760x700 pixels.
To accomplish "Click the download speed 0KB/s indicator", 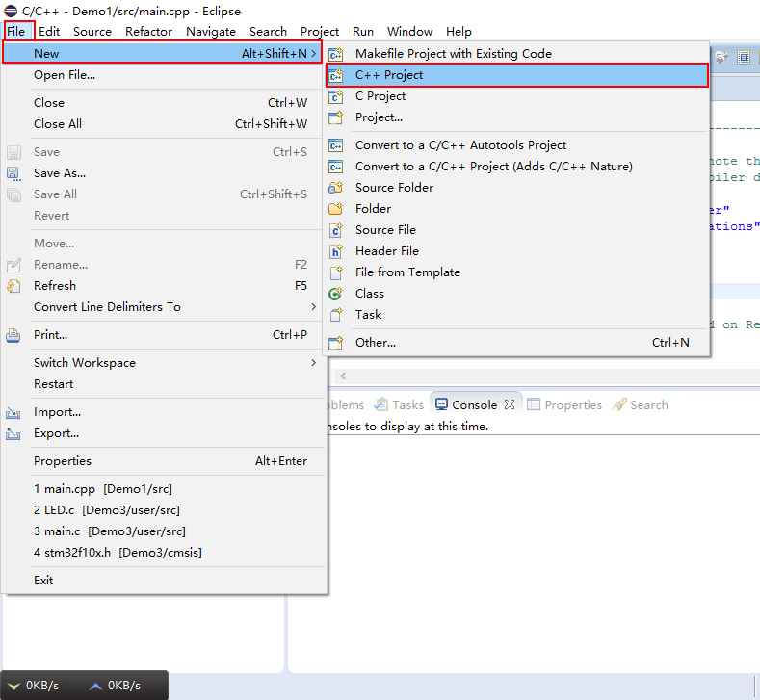I will (34, 686).
